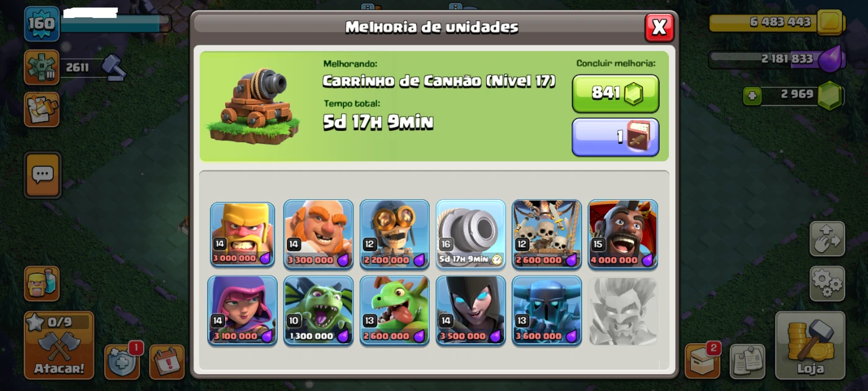Select the Hog Glider card costing 4 000 000
The width and height of the screenshot is (868, 391).
coord(623,234)
